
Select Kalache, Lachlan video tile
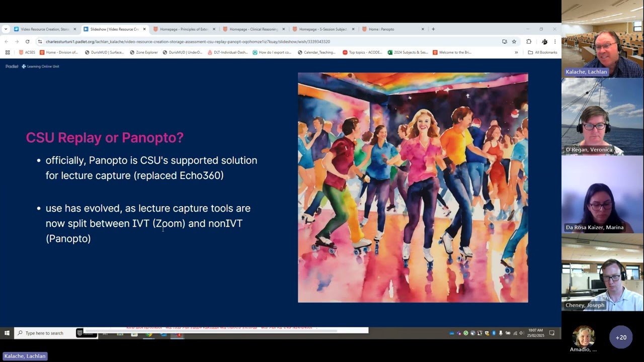point(603,39)
